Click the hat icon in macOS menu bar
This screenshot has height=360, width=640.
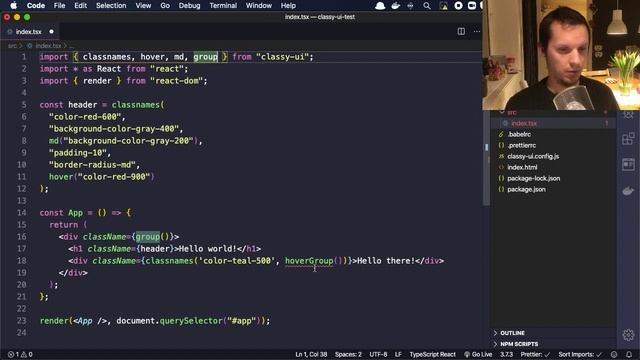coord(380,6)
